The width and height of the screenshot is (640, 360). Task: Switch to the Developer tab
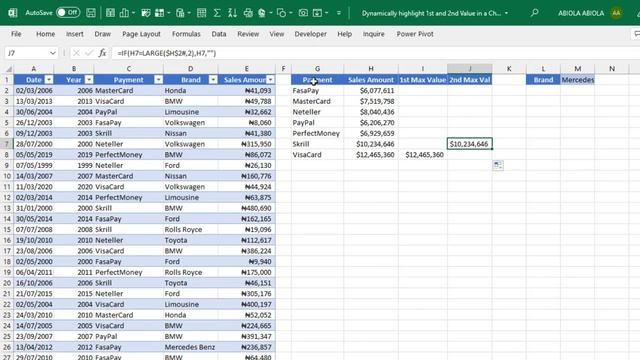point(311,34)
